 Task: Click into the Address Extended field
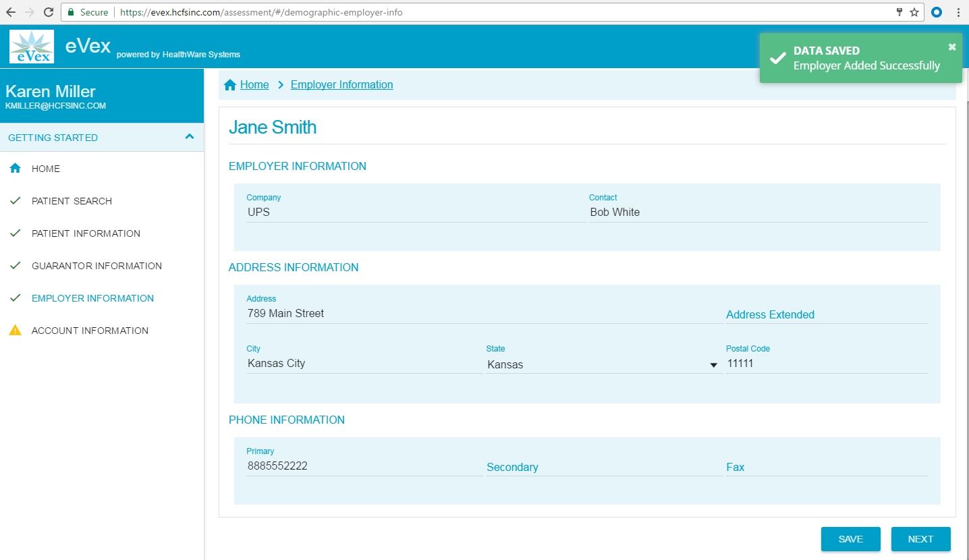[x=826, y=314]
